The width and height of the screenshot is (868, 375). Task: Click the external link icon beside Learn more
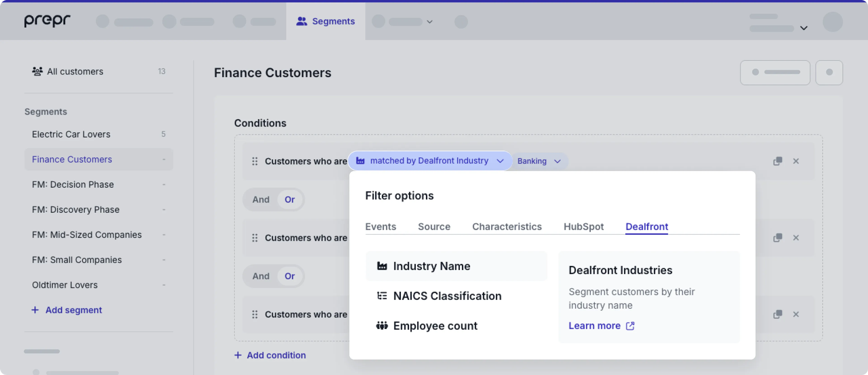click(630, 326)
